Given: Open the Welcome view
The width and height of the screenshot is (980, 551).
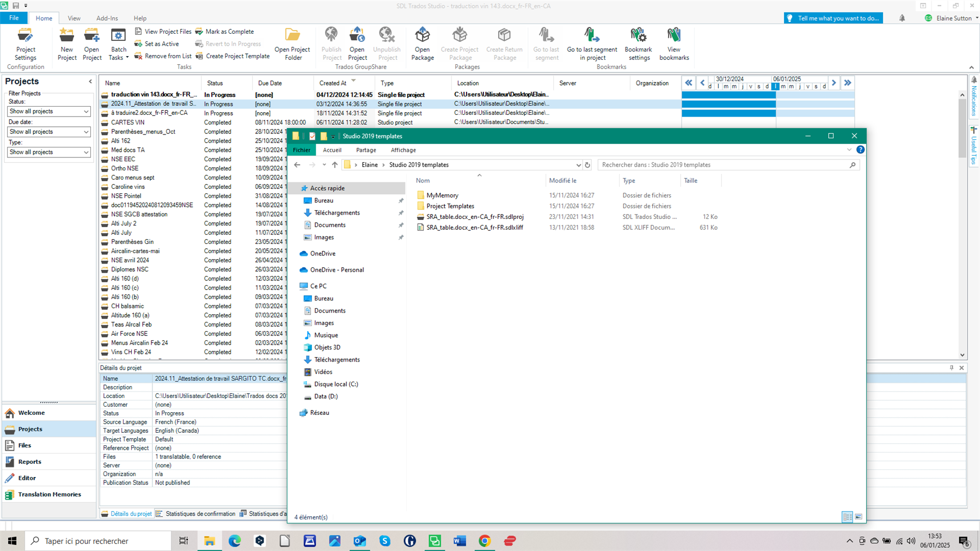Looking at the screenshot, I should tap(49, 413).
